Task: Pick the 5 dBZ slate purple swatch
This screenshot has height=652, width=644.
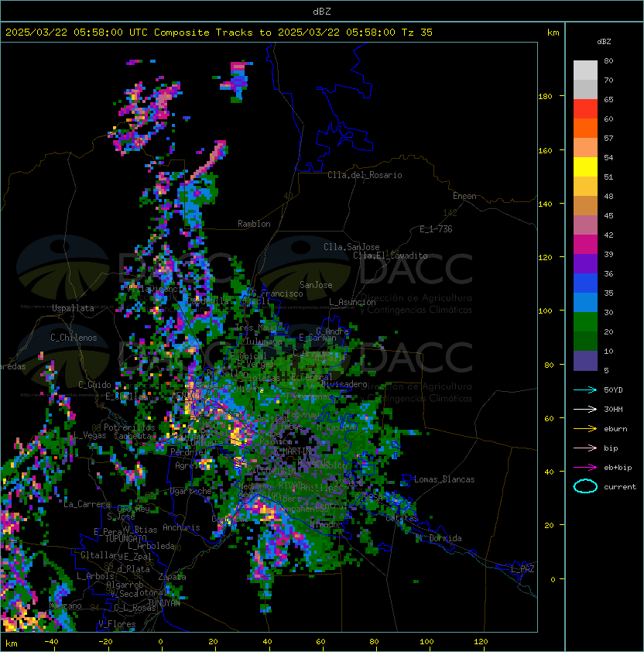Action: [585, 361]
